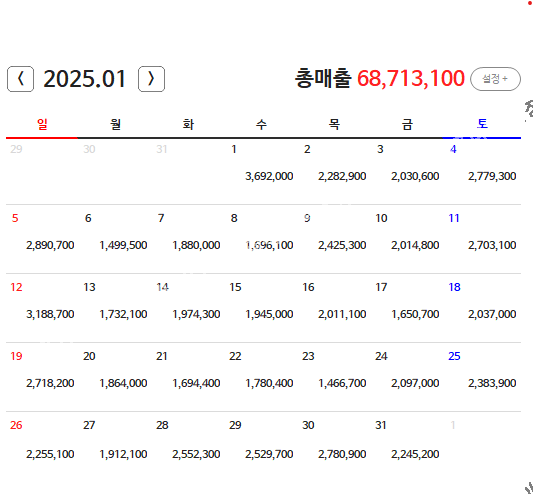The image size is (533, 494).
Task: Open January 15 sales 1,945,000
Action: (269, 314)
